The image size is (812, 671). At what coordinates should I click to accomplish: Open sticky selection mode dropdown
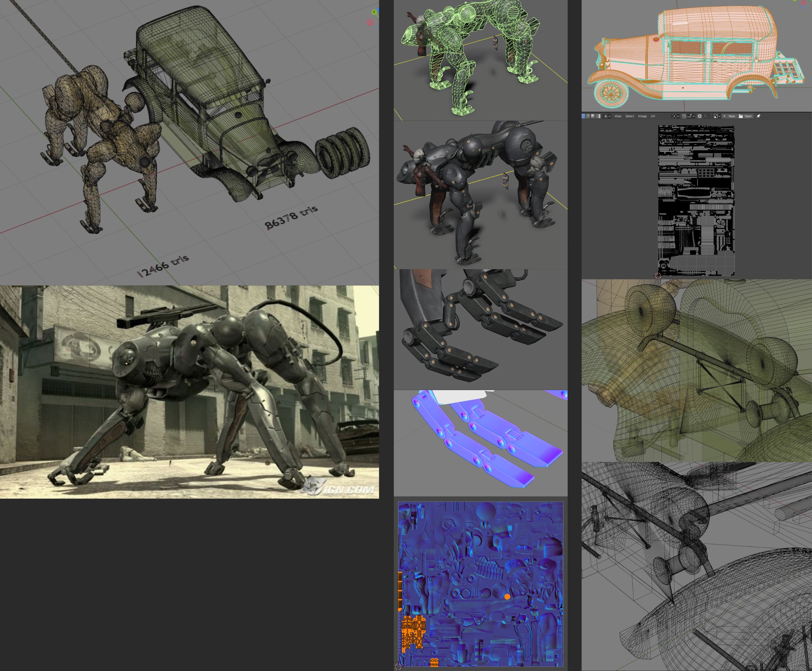pos(607,116)
